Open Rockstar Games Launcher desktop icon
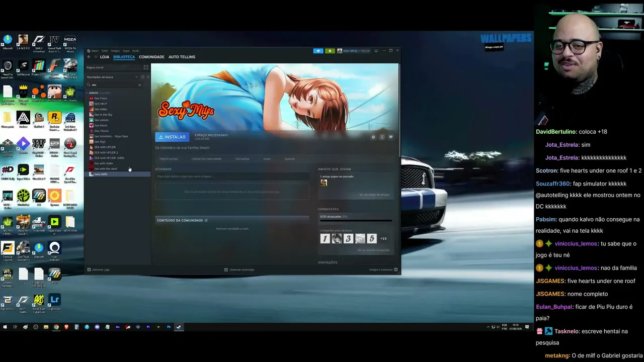 54,120
